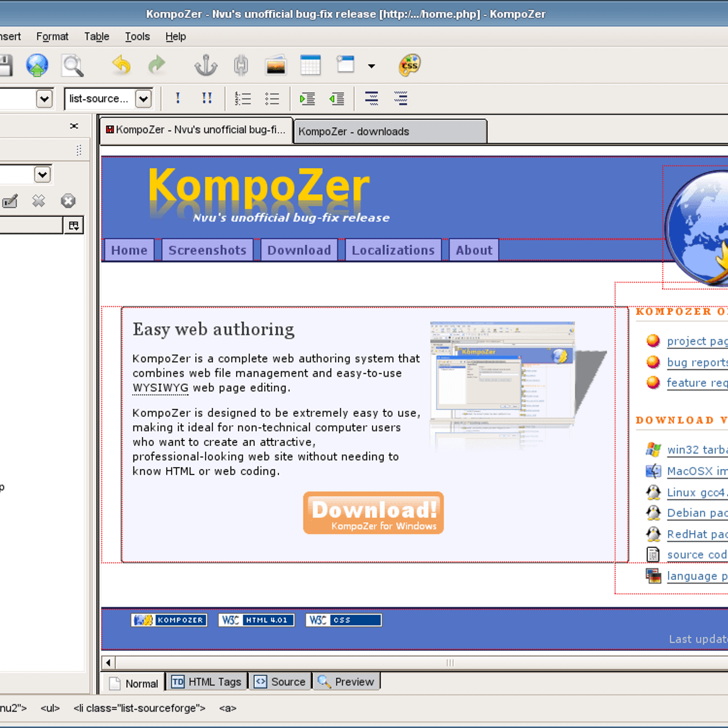This screenshot has height=728, width=728.
Task: Click the KompoZer logo title text
Action: tap(259, 187)
